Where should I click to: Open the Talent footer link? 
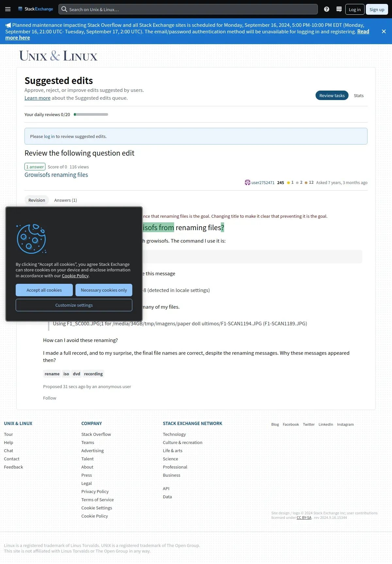click(x=88, y=459)
